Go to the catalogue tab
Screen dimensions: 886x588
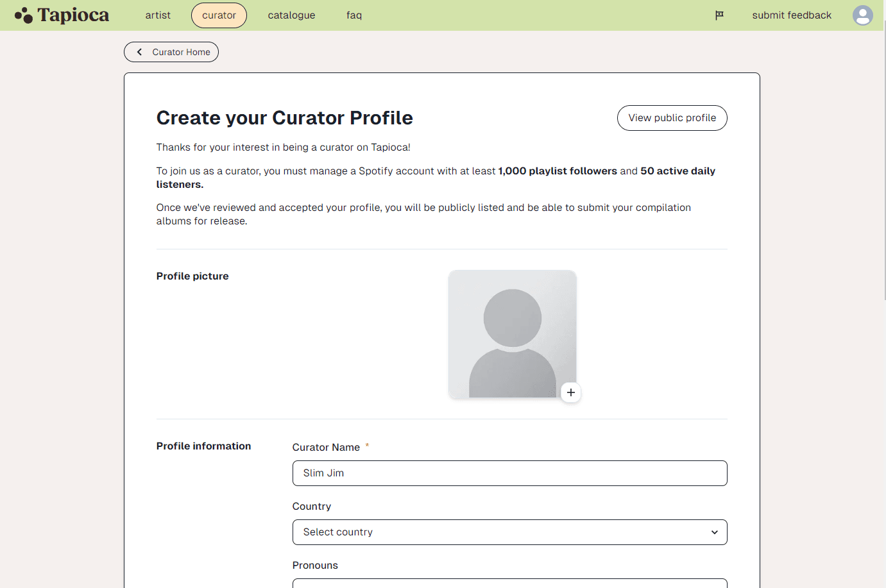point(291,15)
